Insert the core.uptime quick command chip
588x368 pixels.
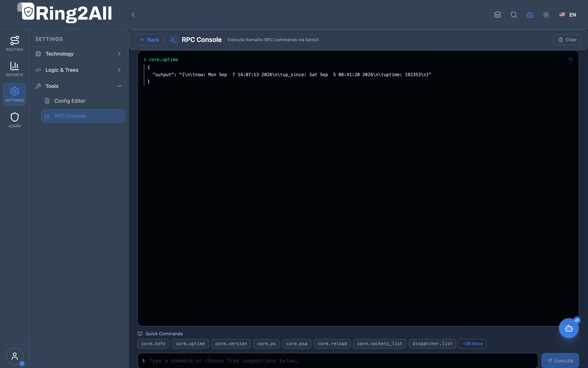point(190,344)
